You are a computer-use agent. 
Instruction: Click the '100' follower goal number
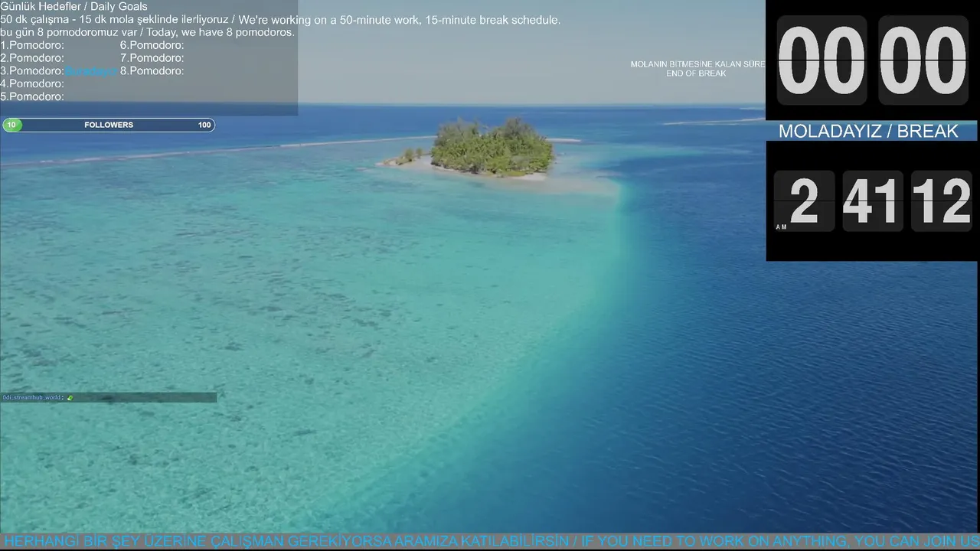[204, 125]
